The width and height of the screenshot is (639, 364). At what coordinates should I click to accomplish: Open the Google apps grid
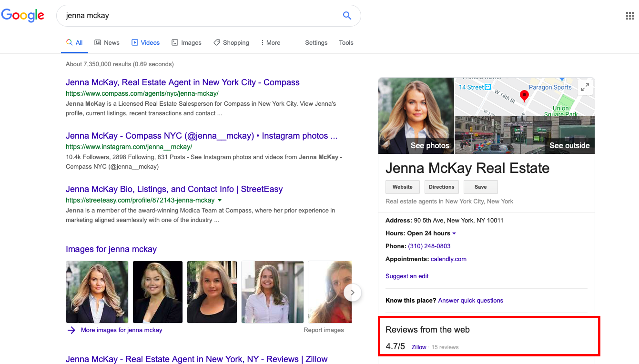629,16
